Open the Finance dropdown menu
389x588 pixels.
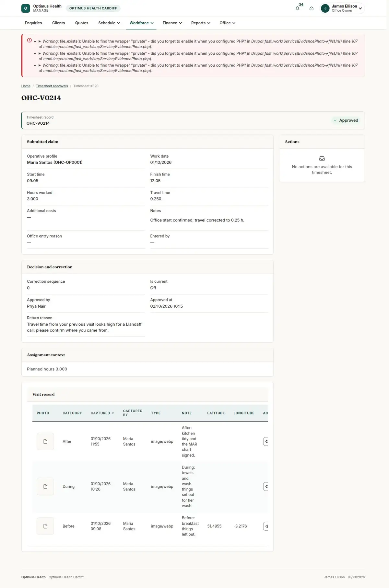pos(172,23)
